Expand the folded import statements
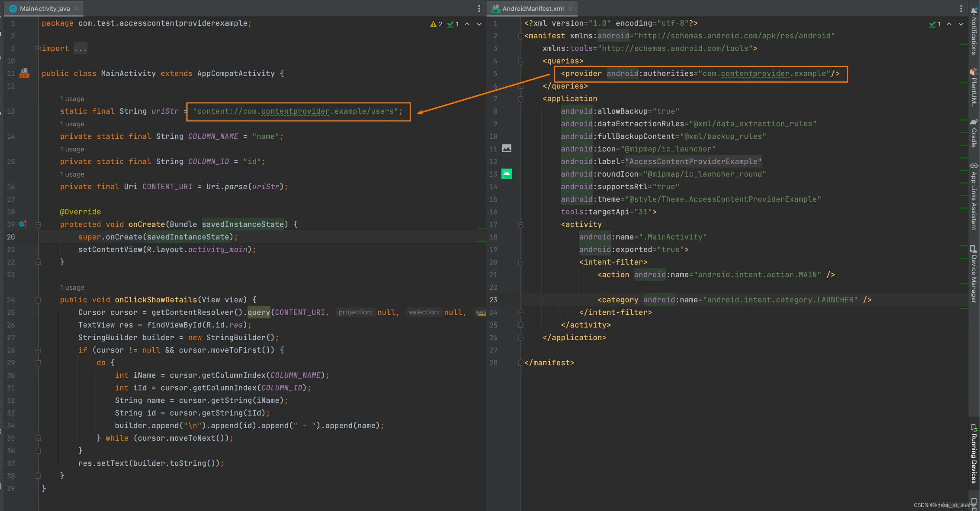The width and height of the screenshot is (980, 511). (x=38, y=48)
